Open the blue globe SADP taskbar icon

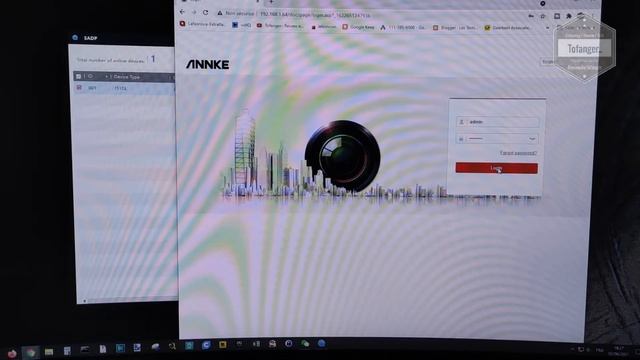tap(322, 343)
